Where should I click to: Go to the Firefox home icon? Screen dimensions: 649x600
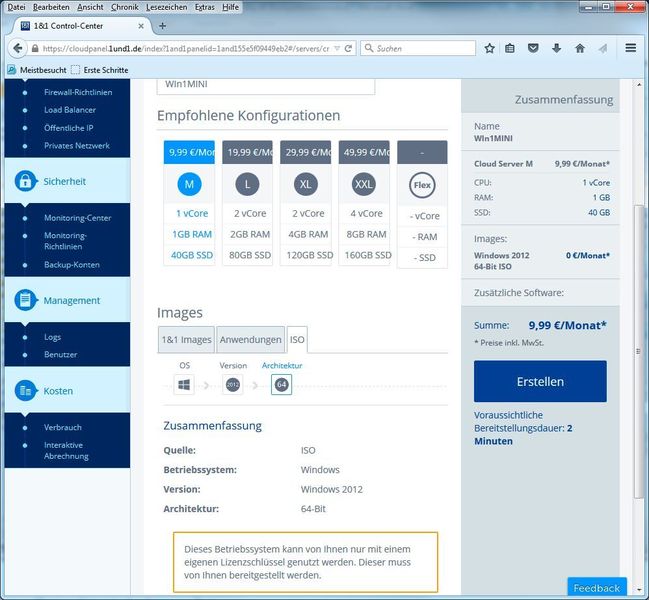(x=580, y=48)
